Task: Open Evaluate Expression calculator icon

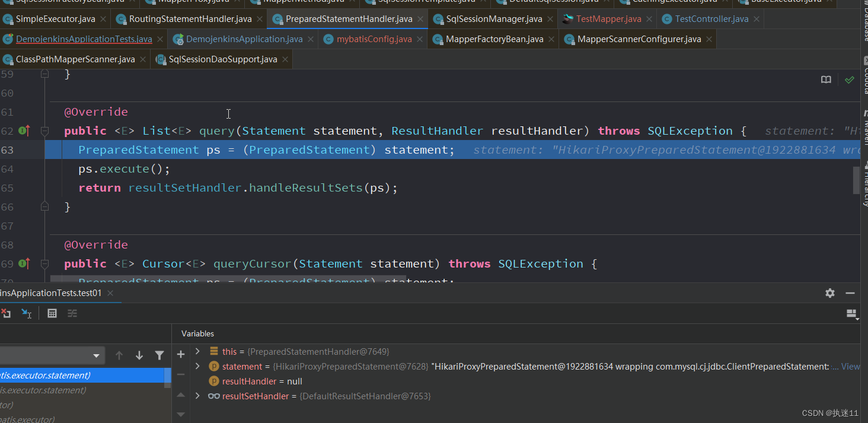Action: [x=52, y=313]
